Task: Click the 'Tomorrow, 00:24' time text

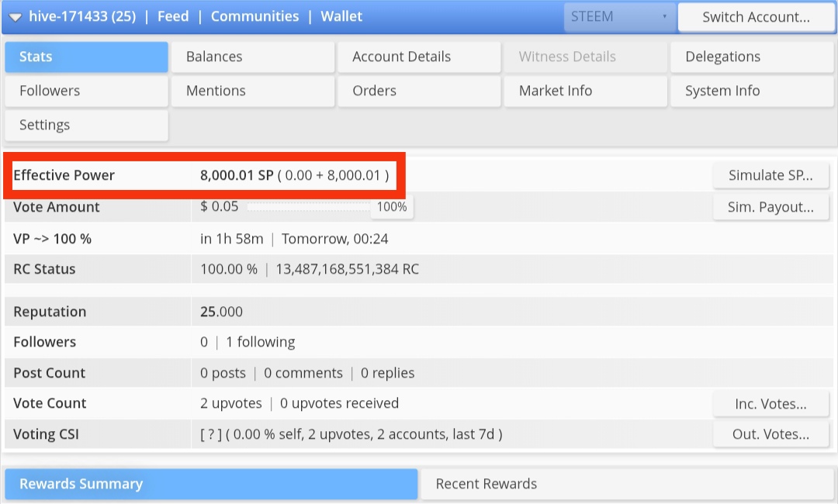Action: (335, 239)
